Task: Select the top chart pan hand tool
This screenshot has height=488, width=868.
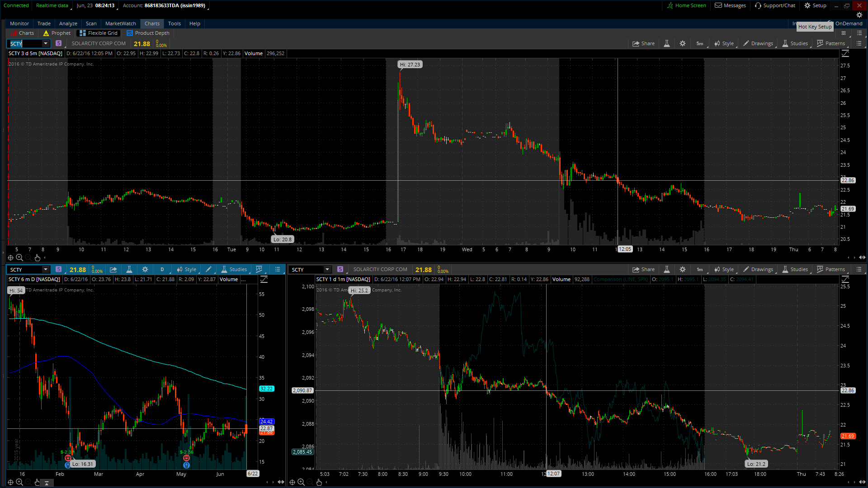Action: [x=38, y=258]
